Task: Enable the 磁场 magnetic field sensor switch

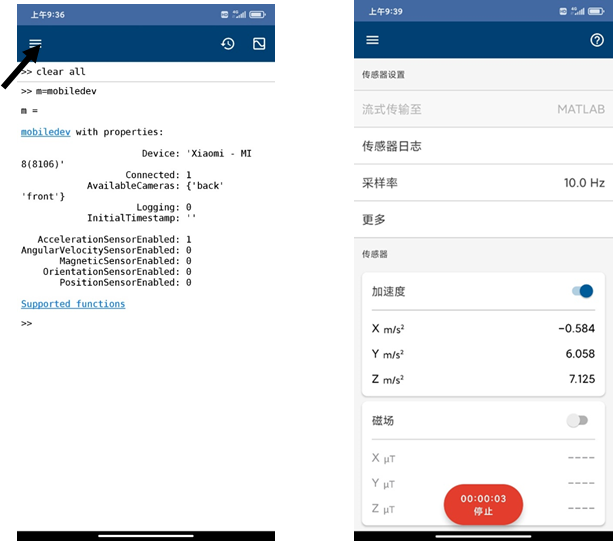Action: point(577,421)
